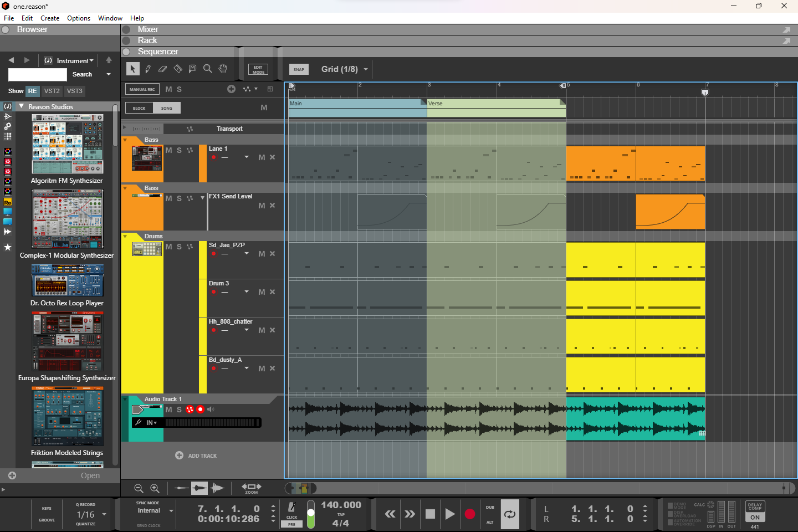The image size is (798, 532).
Task: Open the Edit menu
Action: point(27,18)
